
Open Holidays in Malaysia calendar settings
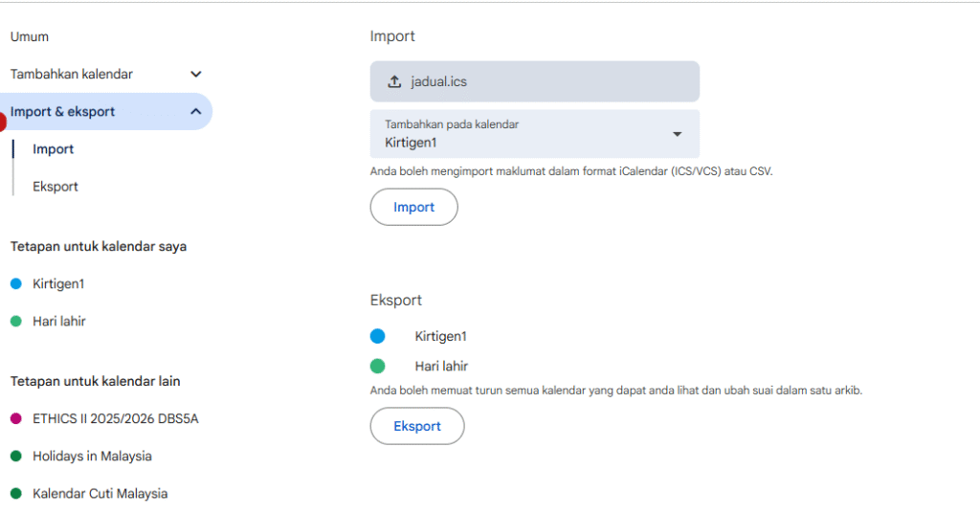tap(92, 457)
